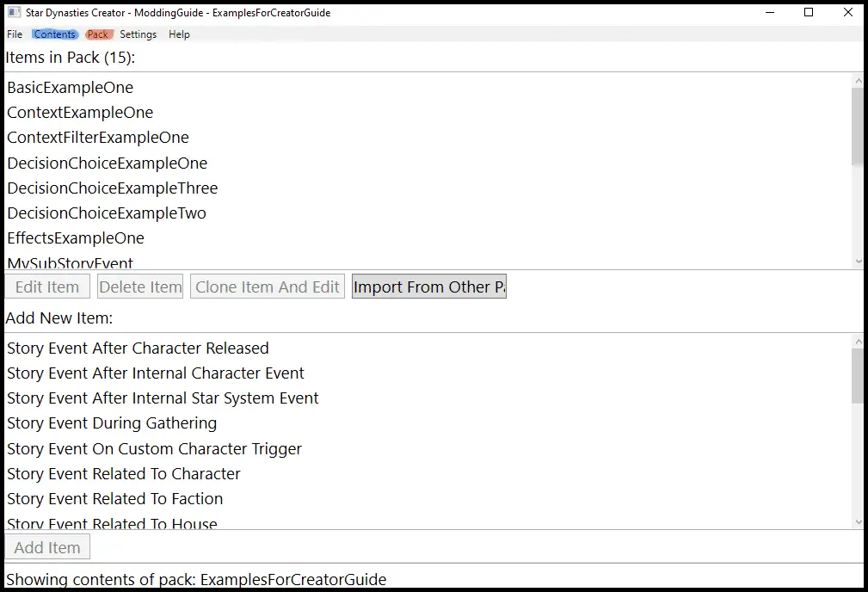Close the Star Dynasties Creator window
Viewport: 868px width, 592px height.
[x=847, y=12]
